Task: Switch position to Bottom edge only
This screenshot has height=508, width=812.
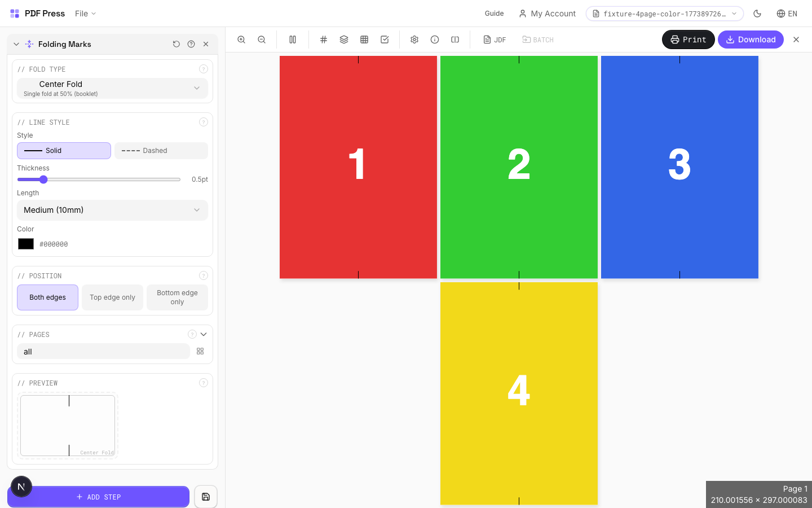Action: click(x=177, y=297)
